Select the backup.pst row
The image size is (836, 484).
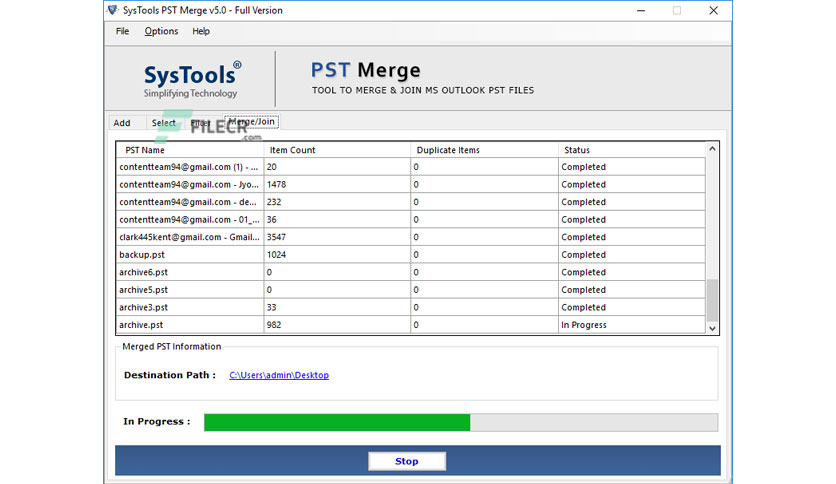pos(411,255)
